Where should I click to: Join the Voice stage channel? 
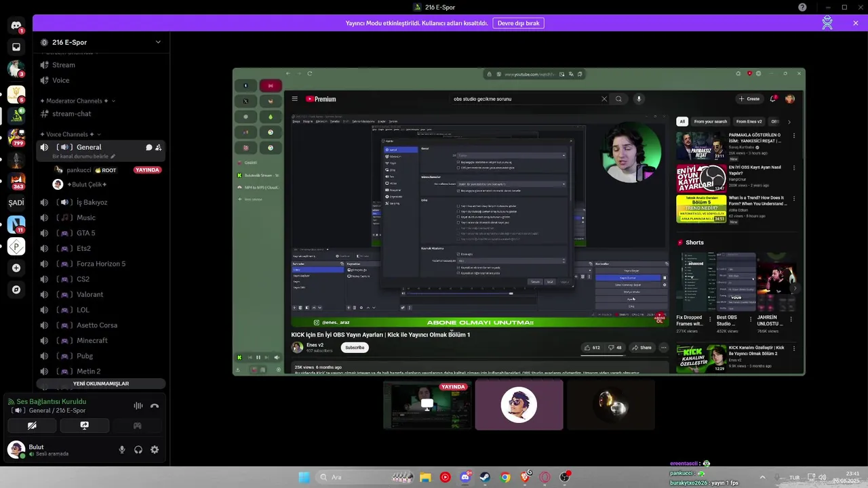click(x=102, y=80)
